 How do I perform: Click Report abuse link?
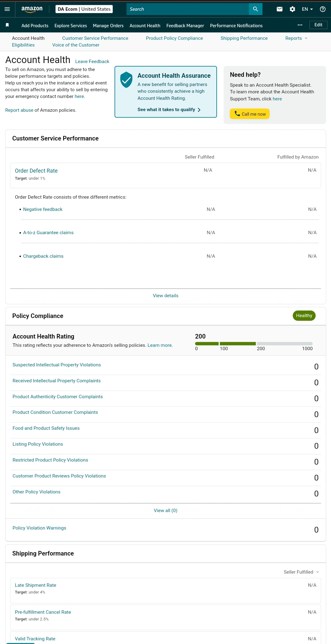[19, 110]
